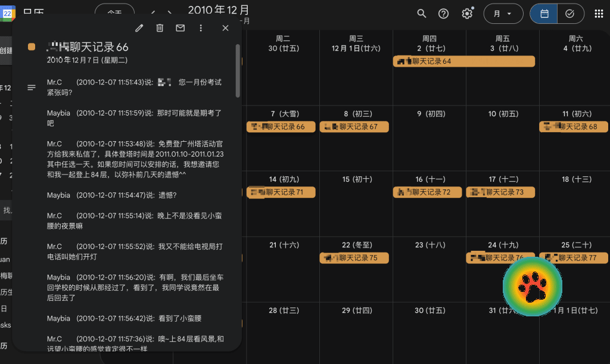The width and height of the screenshot is (610, 364).
Task: Click the Google Calendar logo
Action: coord(7,13)
